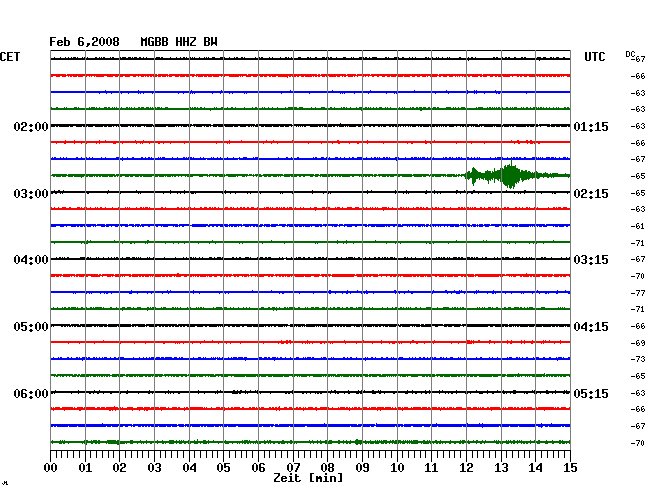The width and height of the screenshot is (650, 494).
Task: Click the 04:15 UTC time label
Action: pos(591,327)
